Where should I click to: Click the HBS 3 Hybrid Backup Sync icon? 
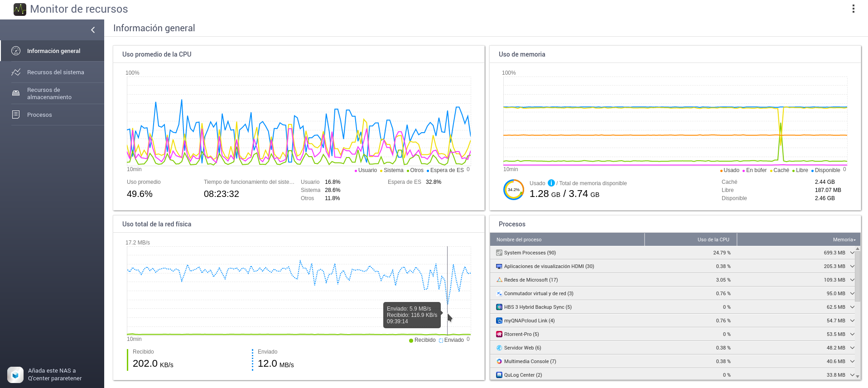tap(499, 307)
